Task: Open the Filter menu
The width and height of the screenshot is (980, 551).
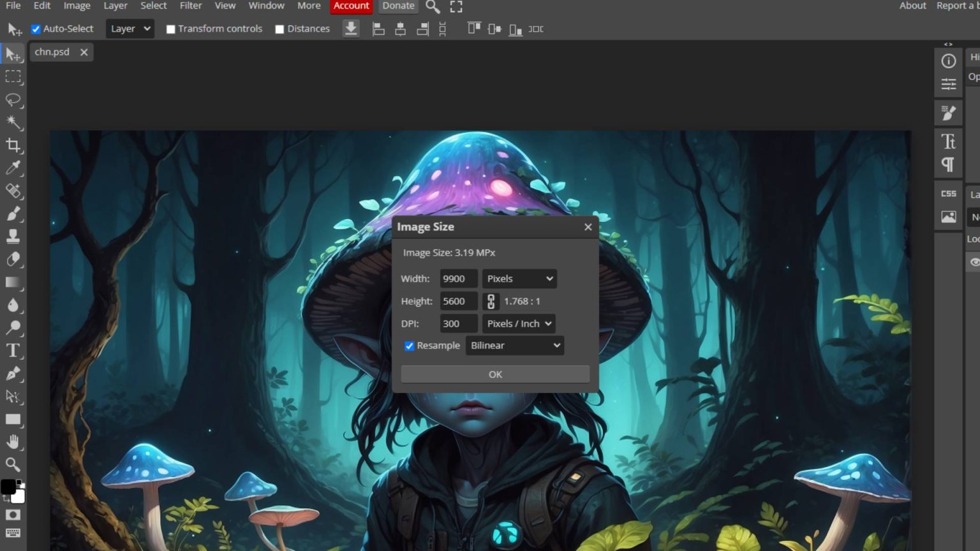Action: 191,6
